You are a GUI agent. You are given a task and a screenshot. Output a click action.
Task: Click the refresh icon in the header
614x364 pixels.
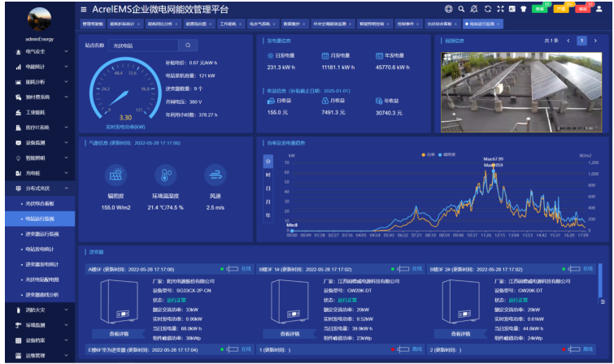tap(487, 9)
